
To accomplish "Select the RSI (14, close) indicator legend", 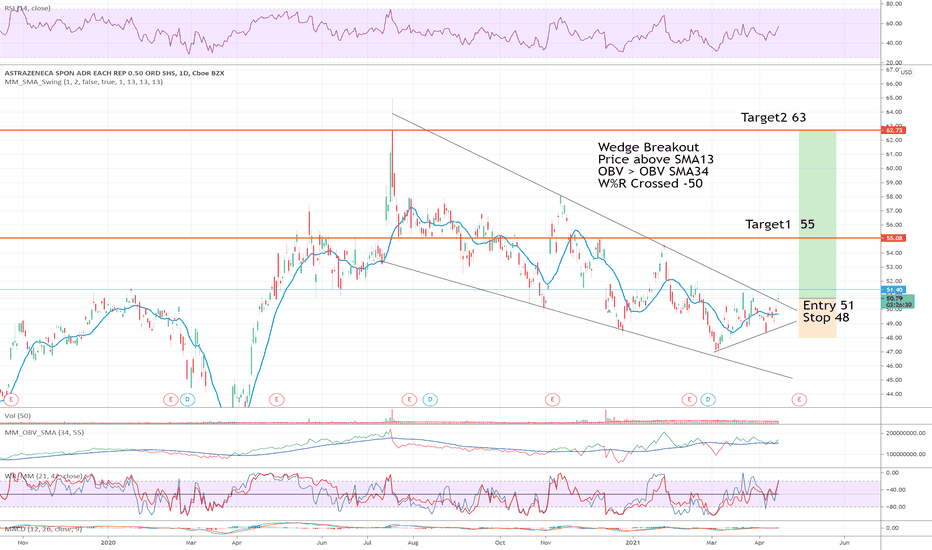I will coord(28,8).
